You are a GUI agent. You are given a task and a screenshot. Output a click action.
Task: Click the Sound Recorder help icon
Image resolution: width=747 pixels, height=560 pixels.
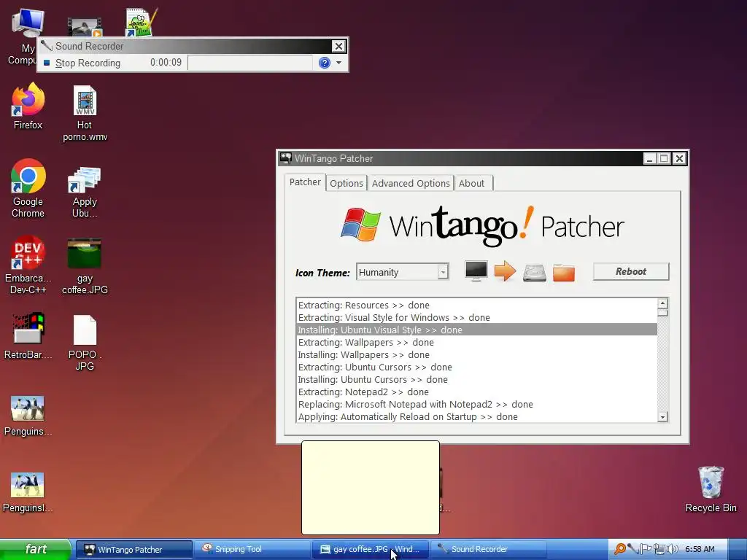coord(325,63)
